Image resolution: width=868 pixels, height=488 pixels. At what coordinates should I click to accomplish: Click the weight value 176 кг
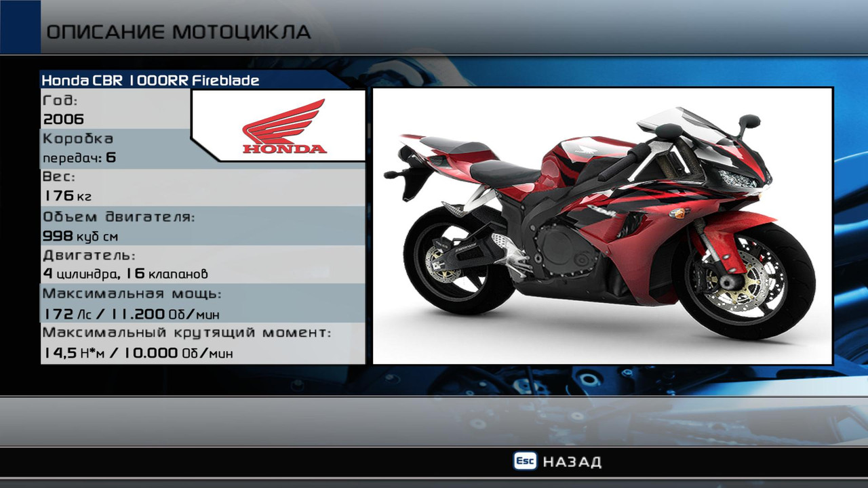[66, 197]
